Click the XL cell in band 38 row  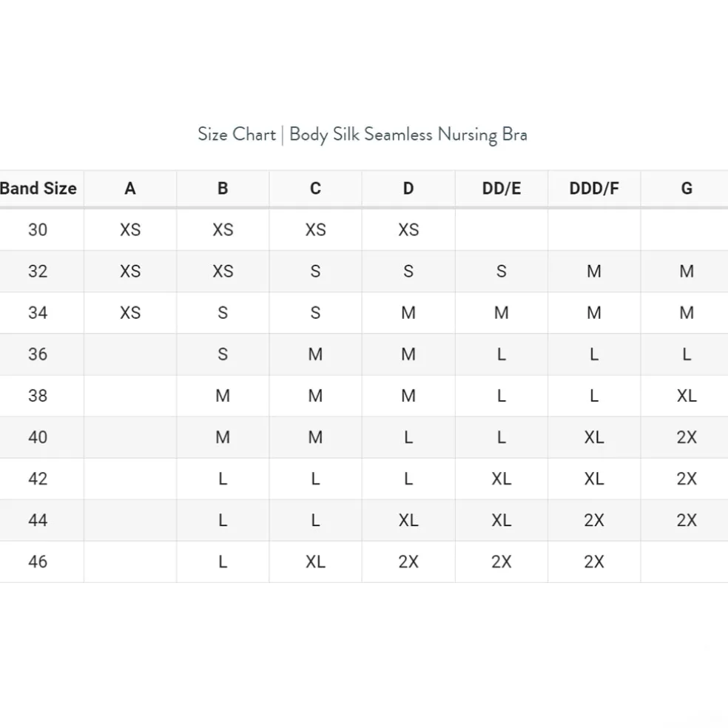(686, 396)
